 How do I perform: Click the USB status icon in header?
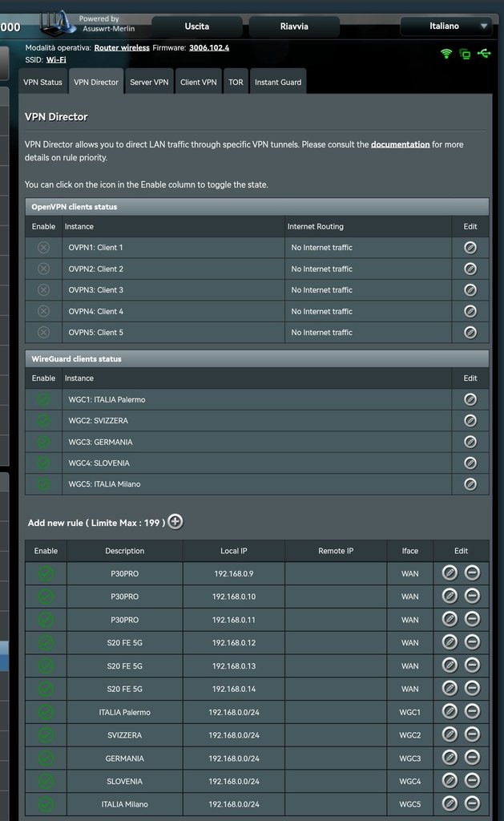[x=483, y=54]
